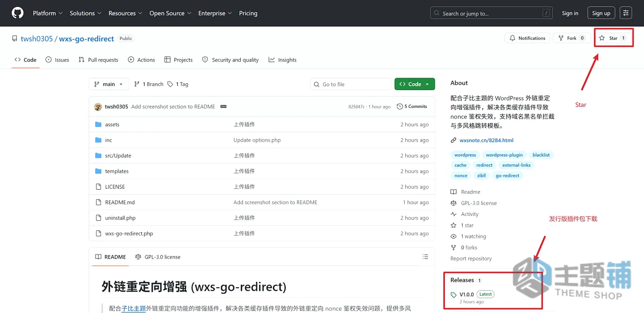This screenshot has width=644, height=313.
Task: Expand commit details ellipsis button
Action: click(x=223, y=106)
